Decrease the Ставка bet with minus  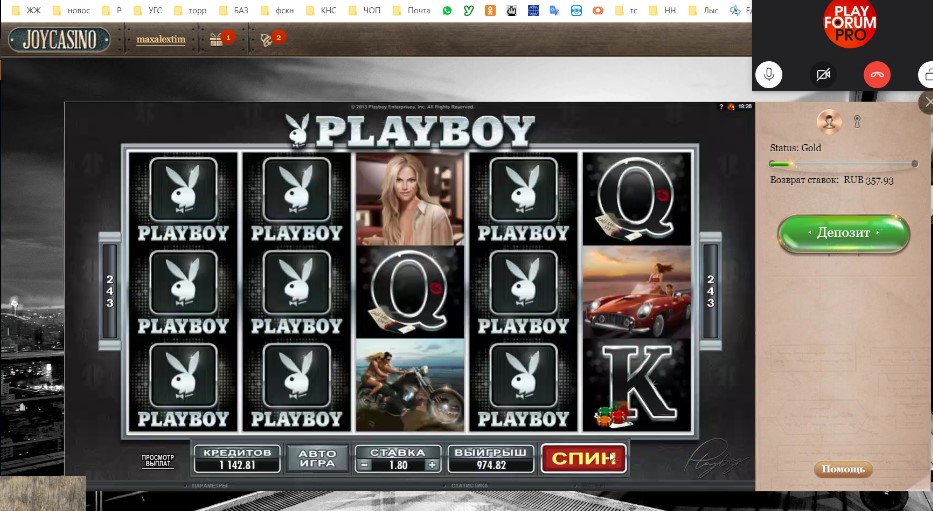[365, 465]
